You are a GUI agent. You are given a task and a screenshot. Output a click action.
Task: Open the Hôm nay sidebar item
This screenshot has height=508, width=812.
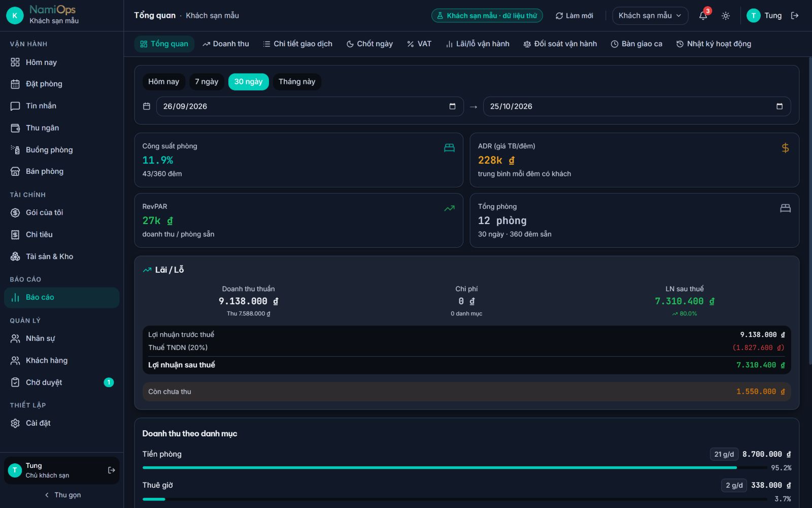click(x=61, y=62)
